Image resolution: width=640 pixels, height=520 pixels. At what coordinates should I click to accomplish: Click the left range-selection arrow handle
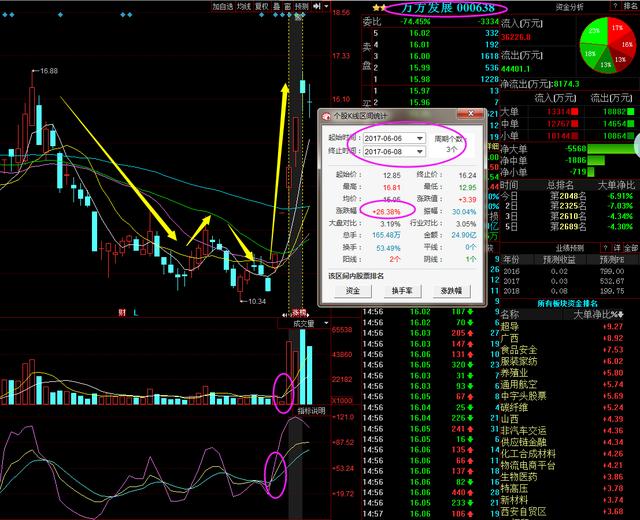coord(285,315)
